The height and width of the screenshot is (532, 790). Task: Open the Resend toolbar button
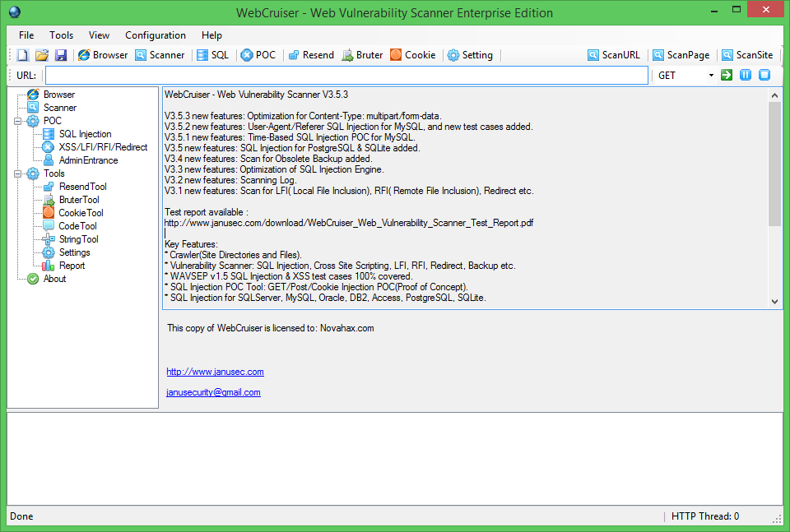[311, 55]
